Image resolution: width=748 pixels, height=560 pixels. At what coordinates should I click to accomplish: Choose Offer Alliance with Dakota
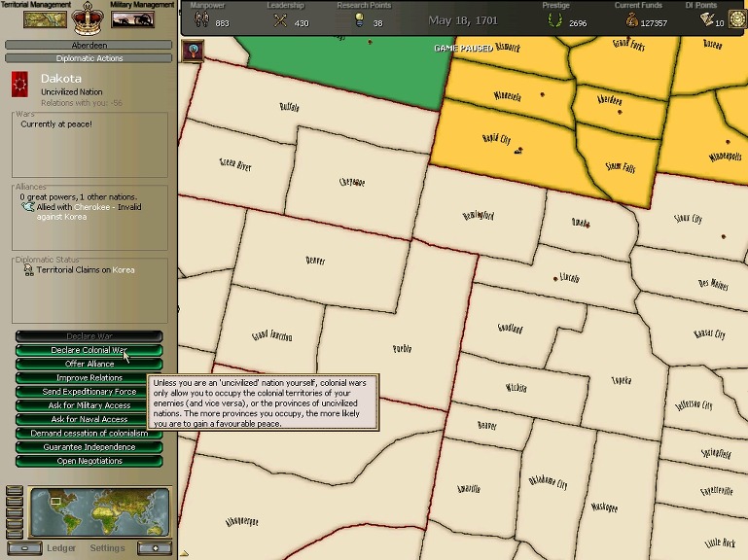pyautogui.click(x=89, y=364)
